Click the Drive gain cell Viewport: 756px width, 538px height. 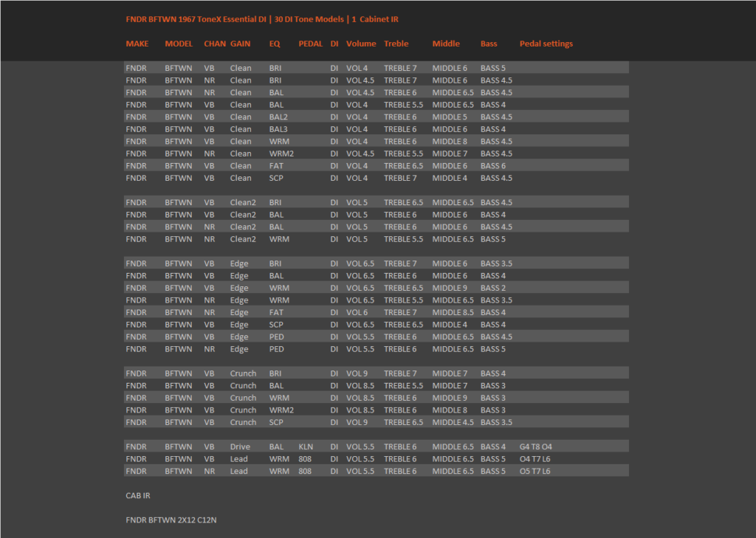(x=240, y=446)
